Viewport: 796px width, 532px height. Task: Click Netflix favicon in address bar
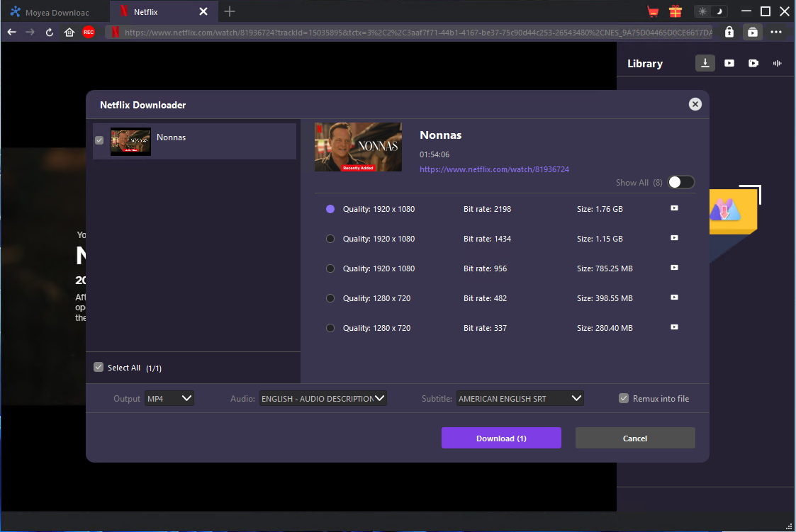[116, 32]
